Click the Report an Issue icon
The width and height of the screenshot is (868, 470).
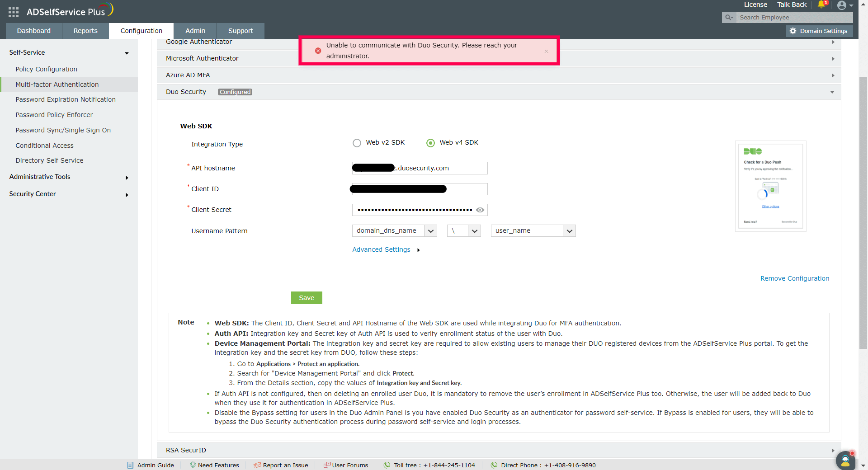click(257, 465)
